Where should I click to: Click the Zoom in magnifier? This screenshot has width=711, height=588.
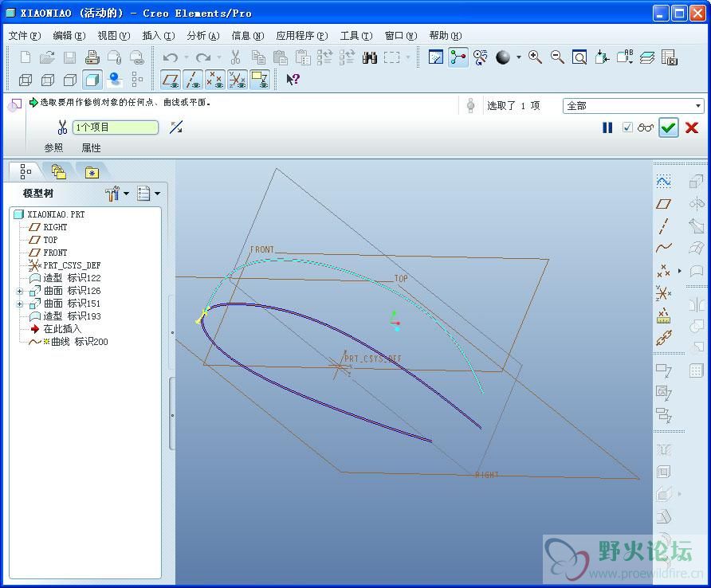click(x=535, y=57)
